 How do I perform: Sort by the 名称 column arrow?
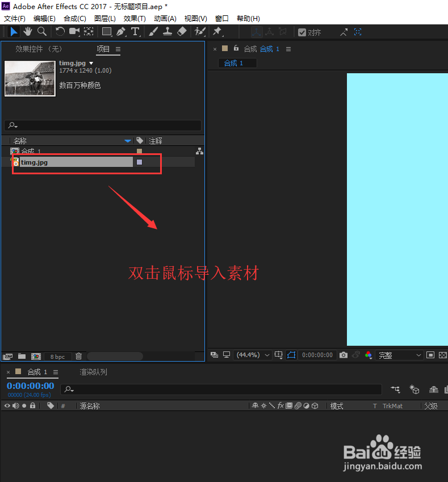(128, 141)
